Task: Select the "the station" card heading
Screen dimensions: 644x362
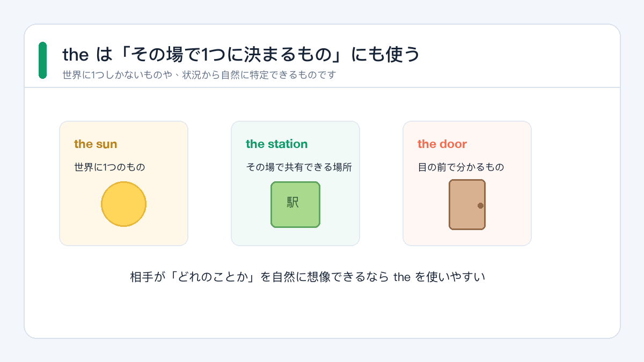Action: click(276, 144)
